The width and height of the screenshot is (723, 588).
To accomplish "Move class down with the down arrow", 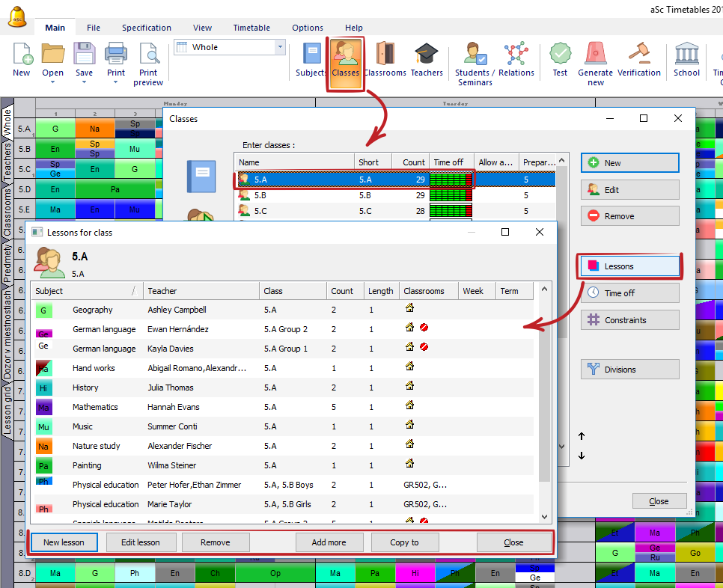I will point(582,456).
